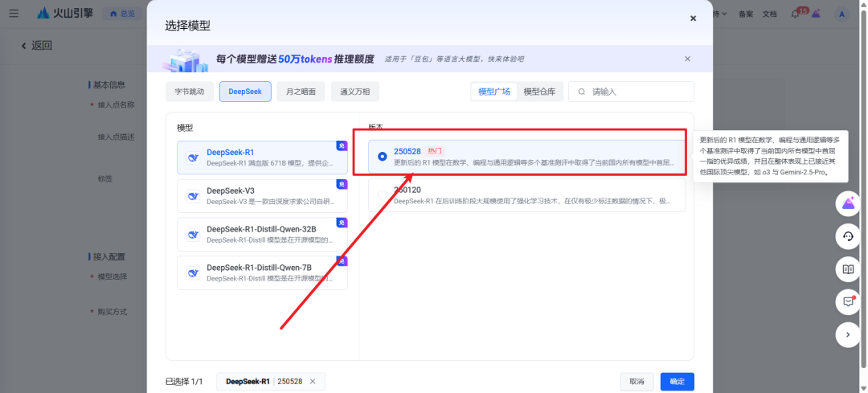Image resolution: width=868 pixels, height=393 pixels.
Task: Confirm selection with 确定 button
Action: [x=677, y=382]
